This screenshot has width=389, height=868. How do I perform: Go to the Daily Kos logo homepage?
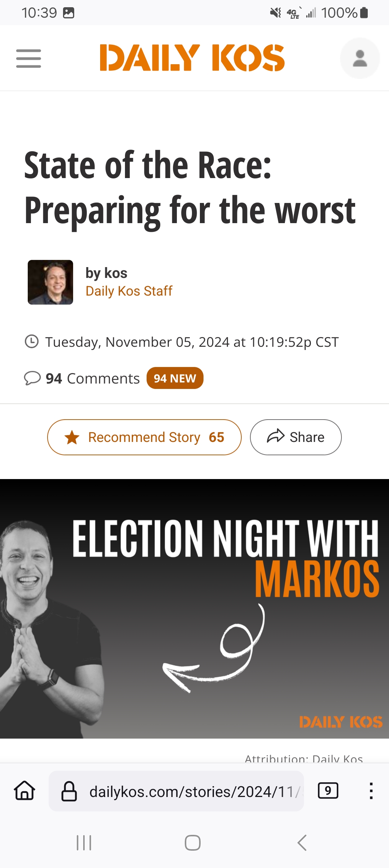coord(192,58)
